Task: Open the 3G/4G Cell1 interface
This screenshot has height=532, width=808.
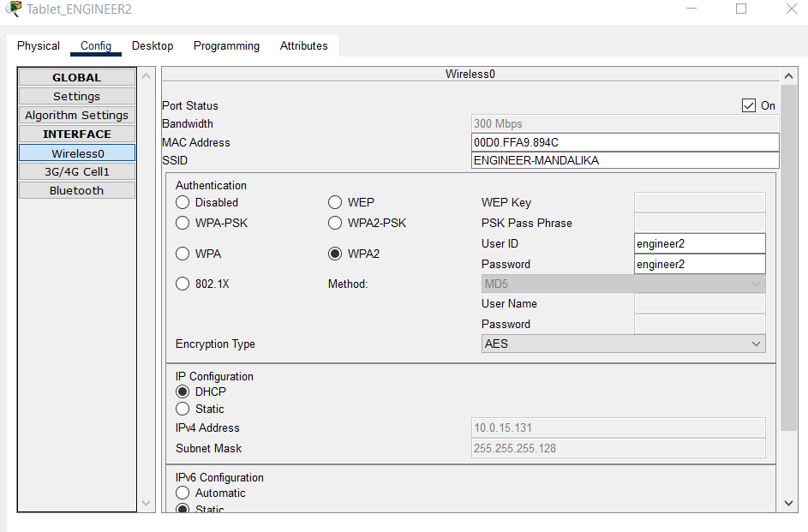Action: [x=77, y=171]
